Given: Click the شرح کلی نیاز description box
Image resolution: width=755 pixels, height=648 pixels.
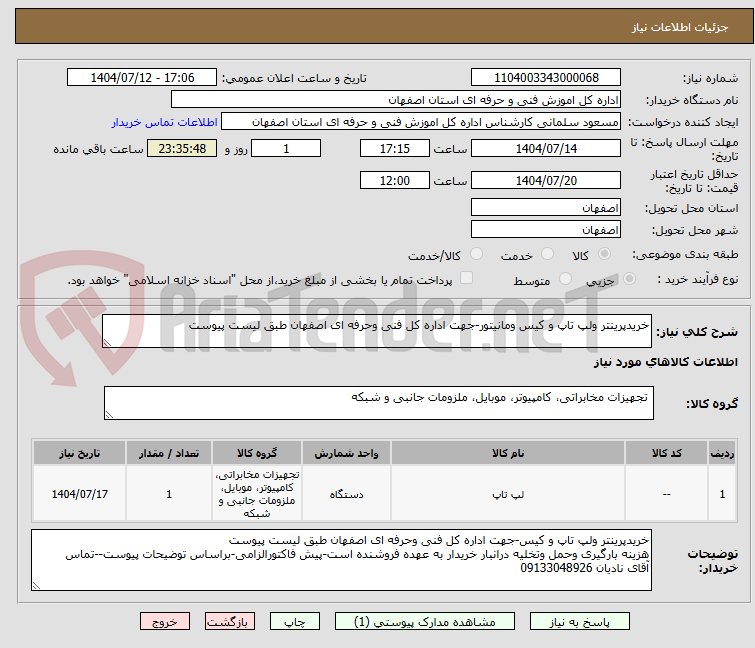Looking at the screenshot, I should click(377, 331).
